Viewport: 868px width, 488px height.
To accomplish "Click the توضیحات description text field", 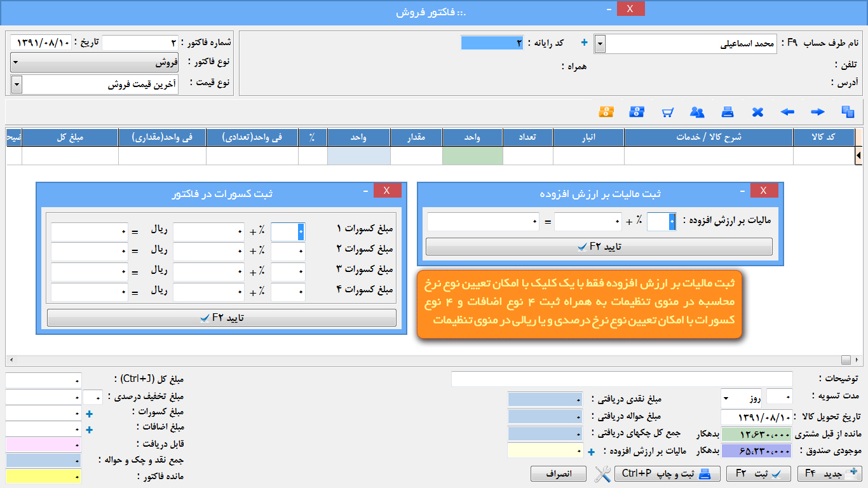I will [621, 379].
